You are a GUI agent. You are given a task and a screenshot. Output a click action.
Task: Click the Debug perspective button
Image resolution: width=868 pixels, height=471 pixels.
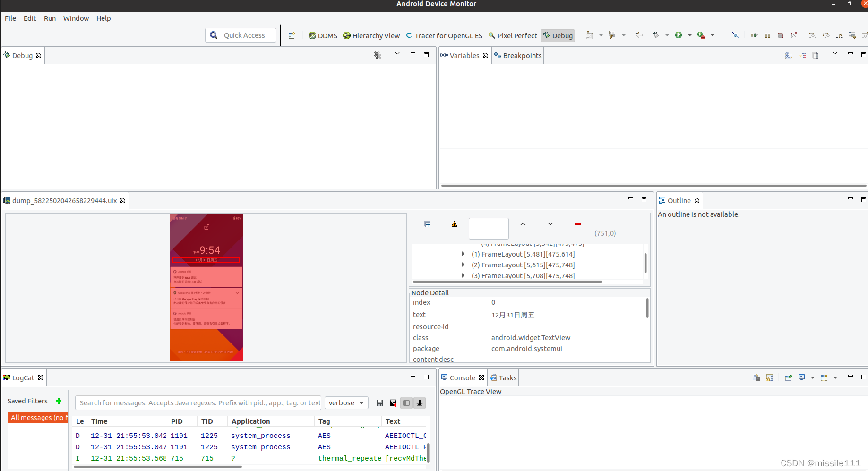click(558, 35)
